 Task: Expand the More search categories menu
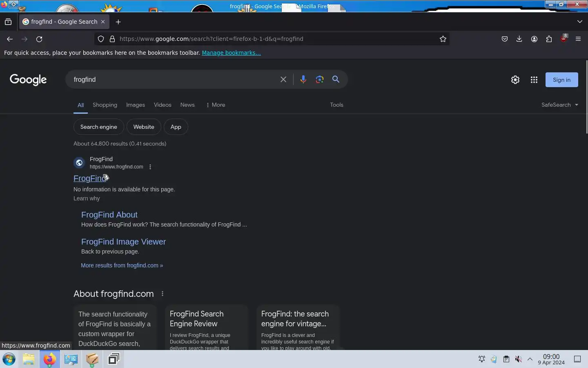216,105
